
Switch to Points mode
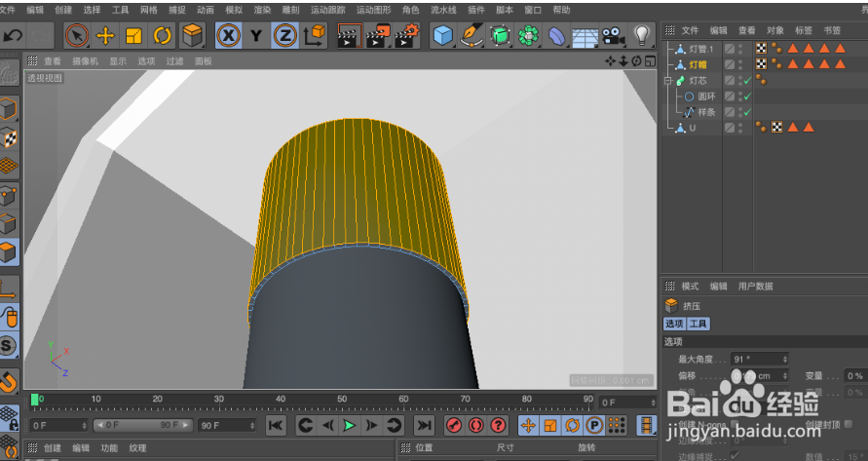9,196
